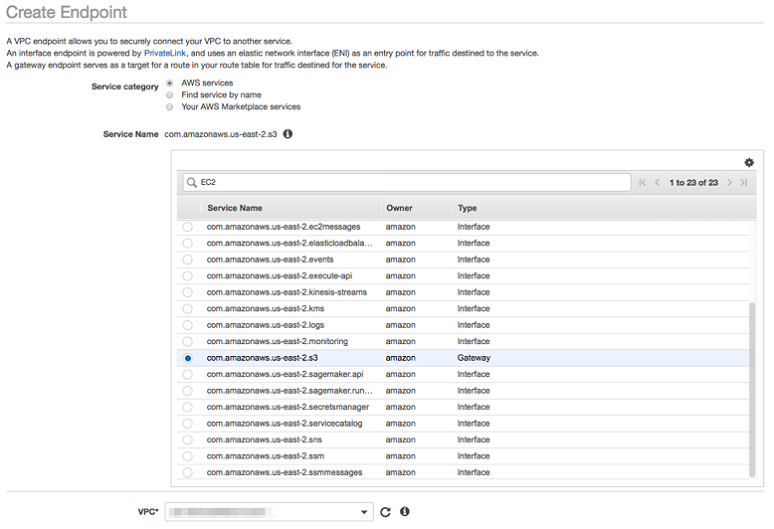The height and width of the screenshot is (529, 774).
Task: Select the ssmmessages service radio
Action: pyautogui.click(x=188, y=472)
